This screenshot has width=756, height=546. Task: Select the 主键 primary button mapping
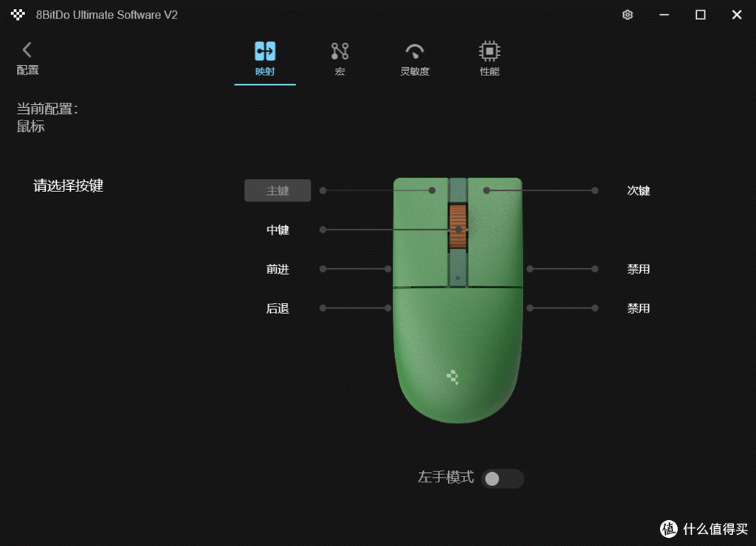[278, 191]
